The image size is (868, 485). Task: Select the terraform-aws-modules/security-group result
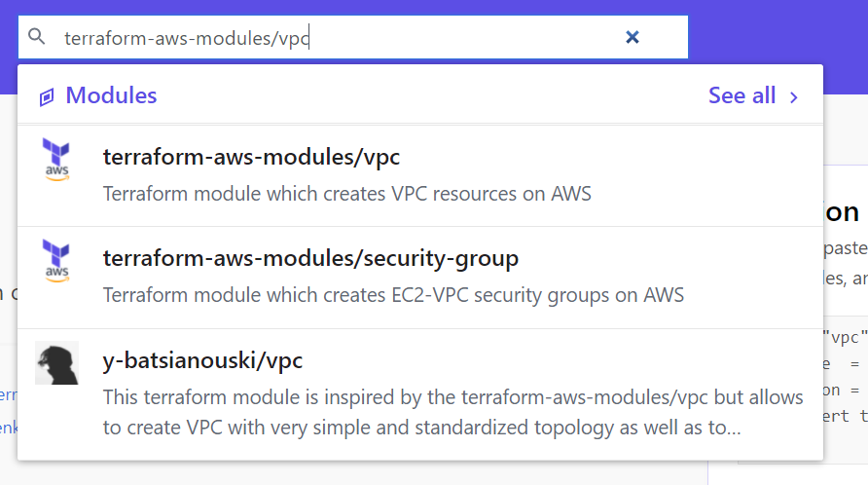[310, 259]
